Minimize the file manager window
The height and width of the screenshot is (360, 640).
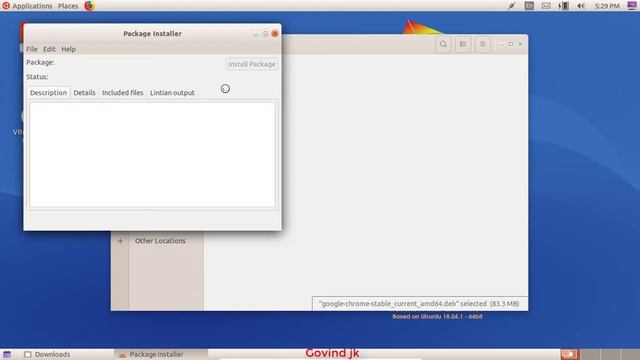click(501, 44)
